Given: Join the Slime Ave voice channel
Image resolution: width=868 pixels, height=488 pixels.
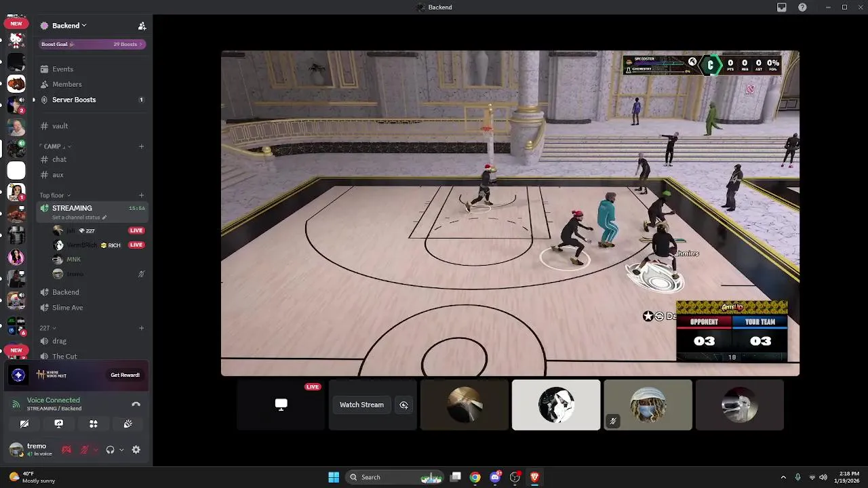Looking at the screenshot, I should click(x=92, y=308).
